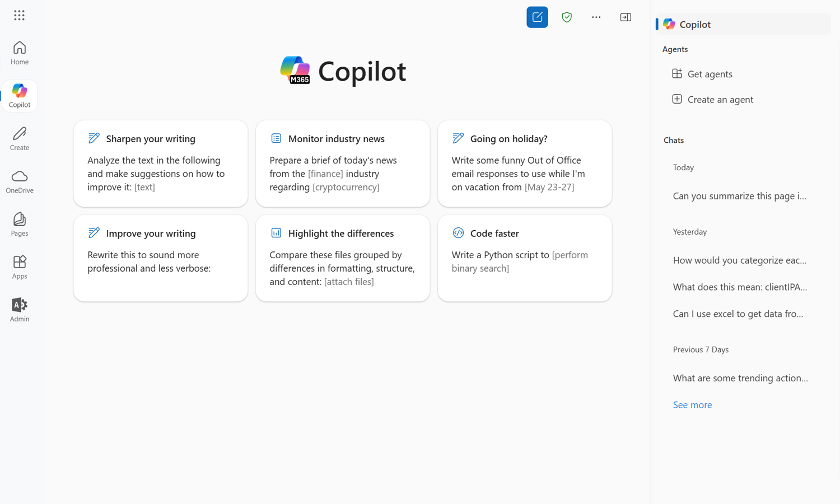Open the app launcher grid icon

pos(19,15)
